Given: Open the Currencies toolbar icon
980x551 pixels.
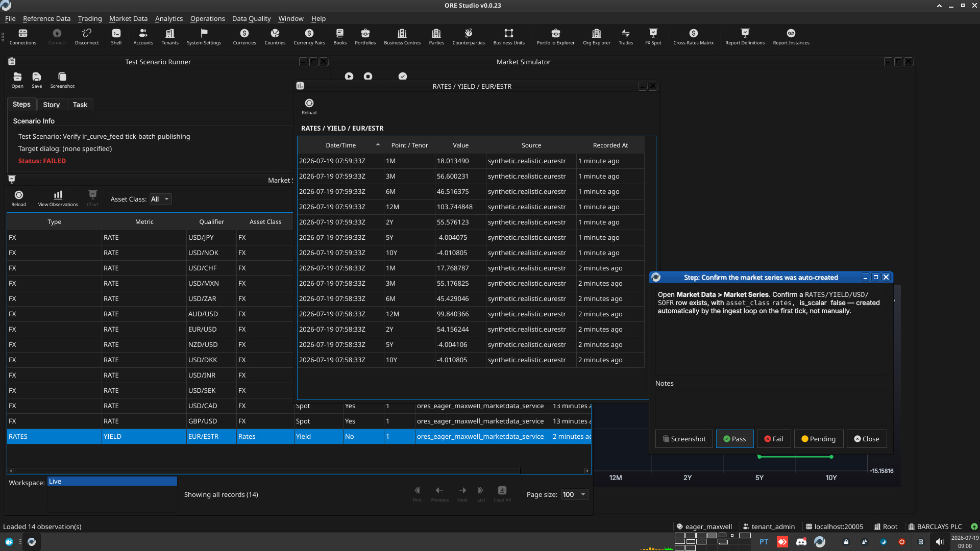Looking at the screenshot, I should pos(244,36).
